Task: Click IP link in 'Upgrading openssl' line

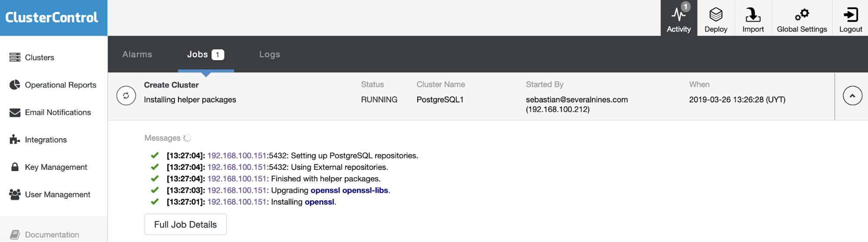Action: tap(237, 190)
